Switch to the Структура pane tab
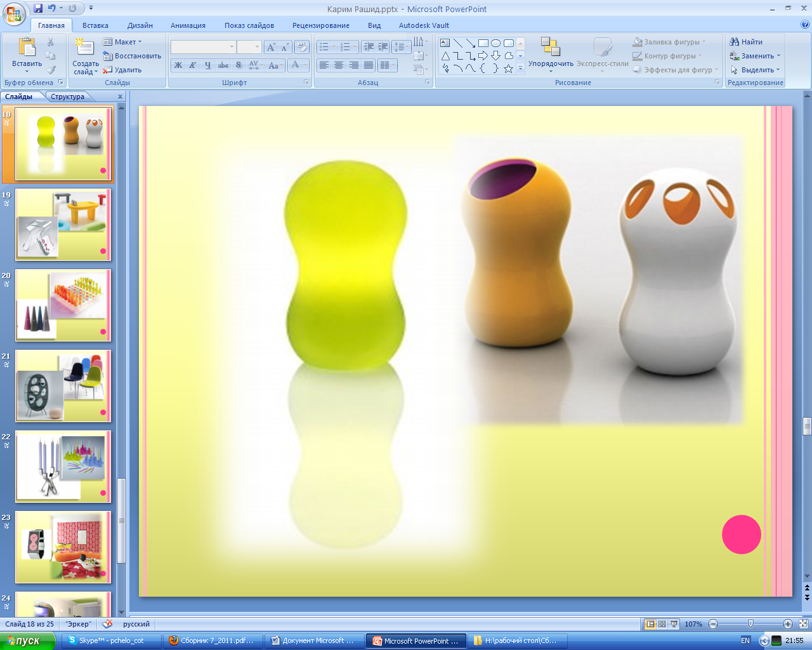Viewport: 812px width, 650px height. click(x=68, y=96)
